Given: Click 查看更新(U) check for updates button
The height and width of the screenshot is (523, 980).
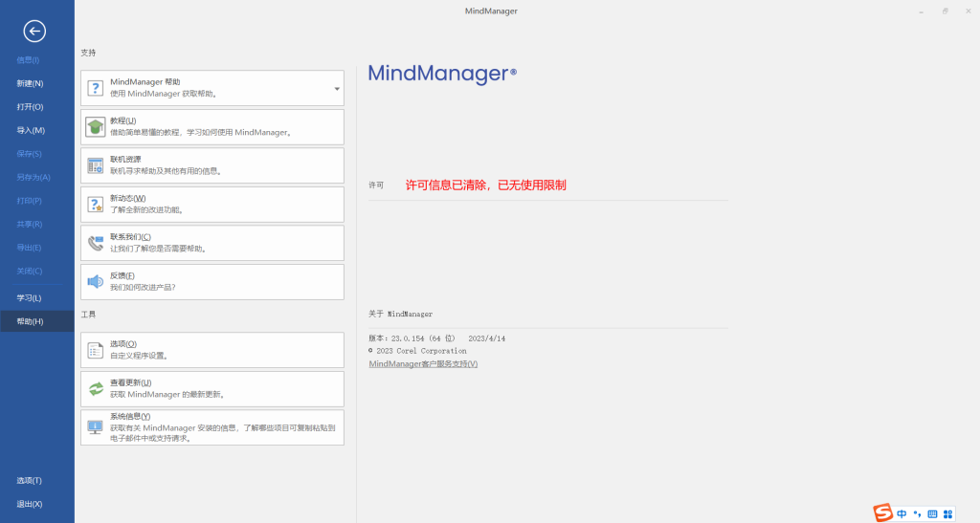Looking at the screenshot, I should click(212, 389).
